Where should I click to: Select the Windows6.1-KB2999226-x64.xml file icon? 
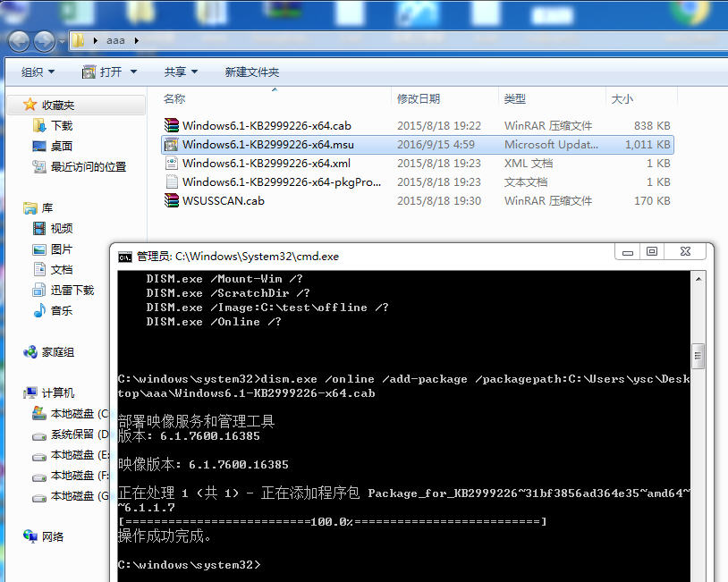coord(172,163)
